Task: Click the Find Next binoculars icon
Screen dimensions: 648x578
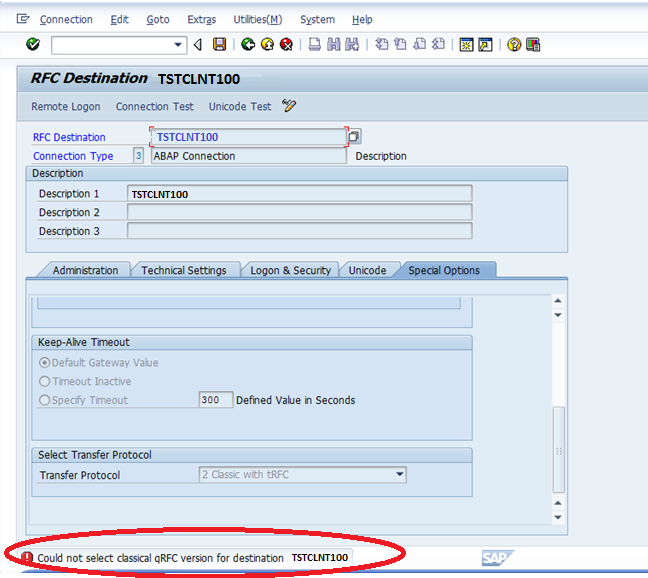Action: tap(352, 44)
